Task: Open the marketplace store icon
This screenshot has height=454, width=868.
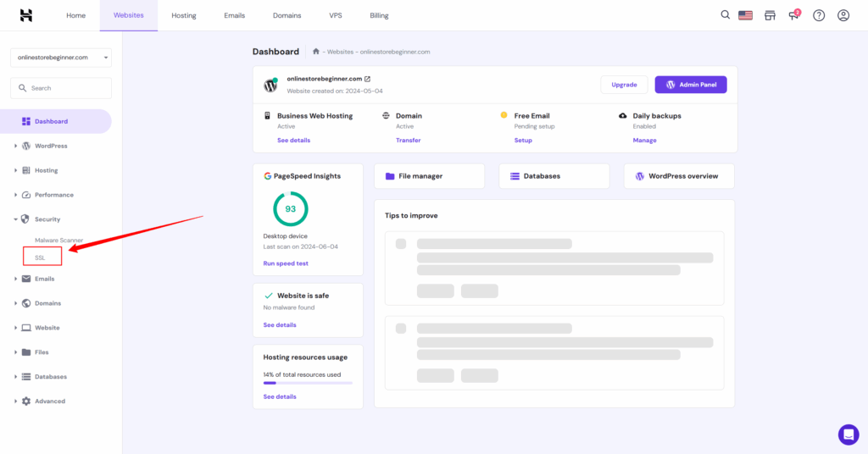Action: pos(770,15)
